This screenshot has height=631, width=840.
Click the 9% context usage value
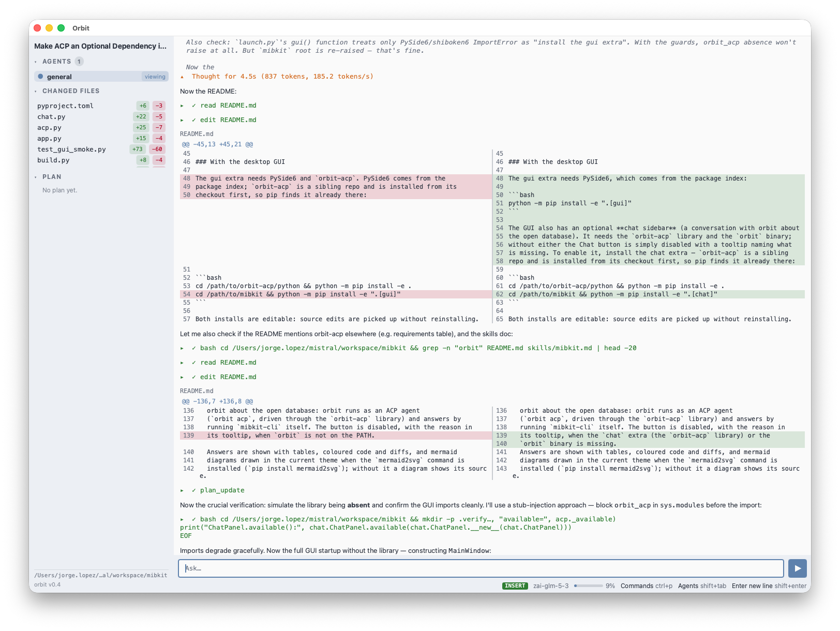click(x=610, y=586)
